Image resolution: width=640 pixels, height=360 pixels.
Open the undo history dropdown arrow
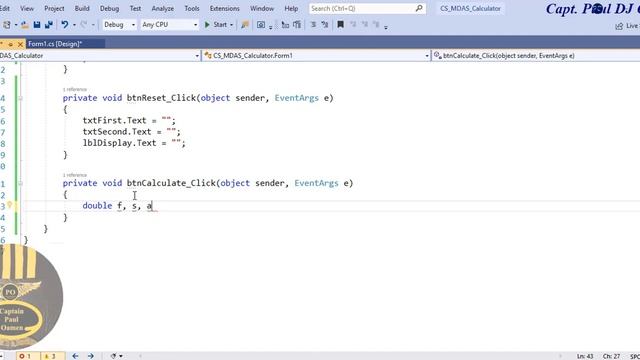click(74, 25)
